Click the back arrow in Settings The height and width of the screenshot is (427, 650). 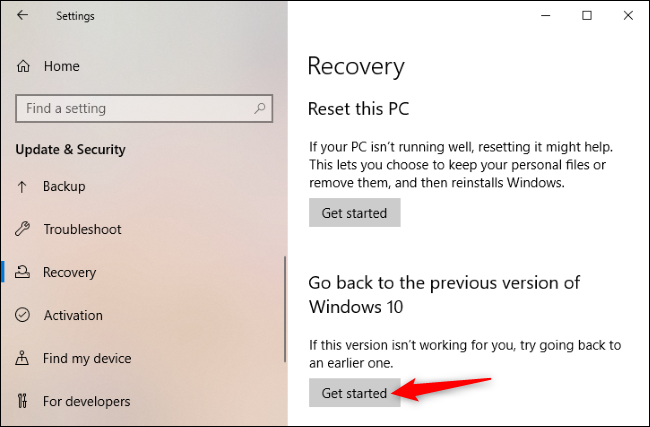(x=22, y=15)
